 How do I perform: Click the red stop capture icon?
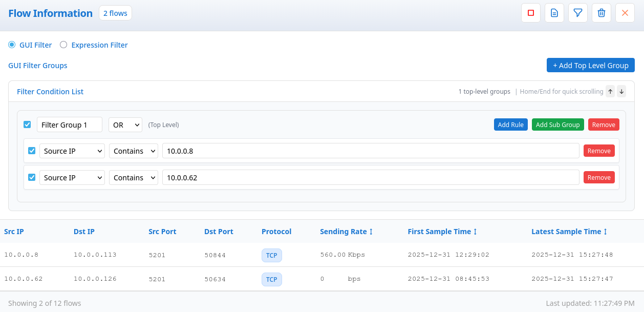pyautogui.click(x=531, y=13)
